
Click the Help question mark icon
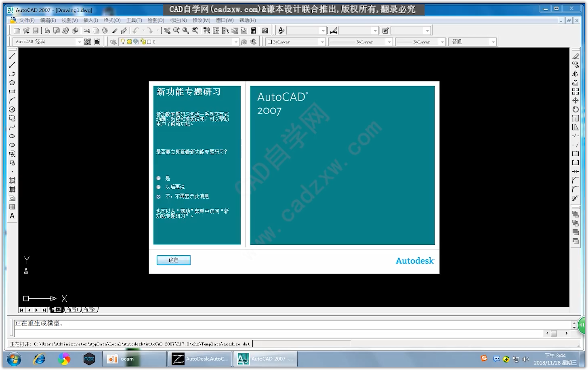pos(265,30)
